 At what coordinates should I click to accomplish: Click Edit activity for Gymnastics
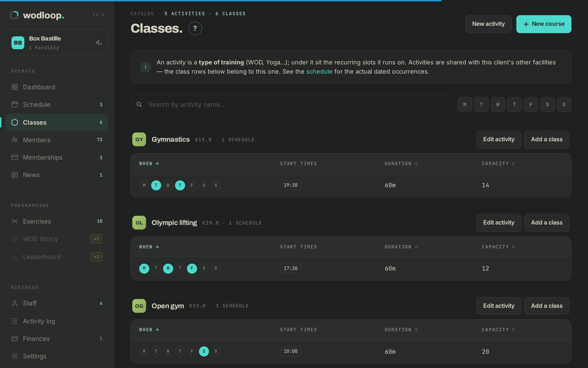(x=499, y=139)
